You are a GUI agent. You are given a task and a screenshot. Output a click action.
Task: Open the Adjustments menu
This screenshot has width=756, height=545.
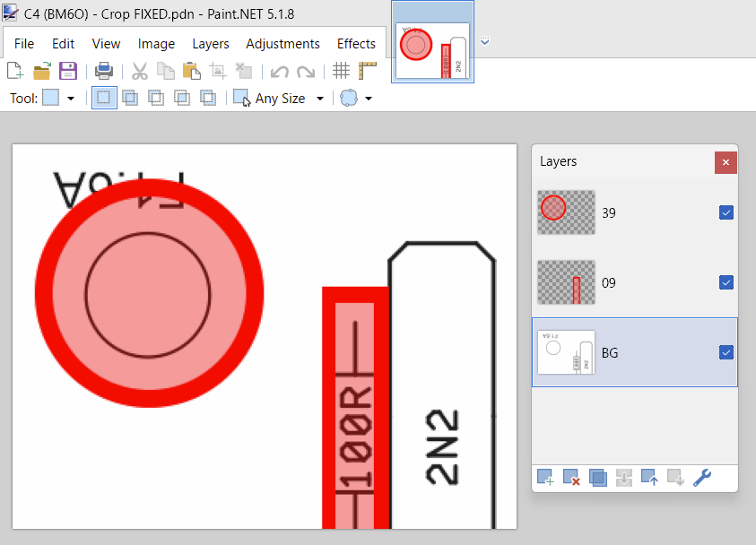283,44
